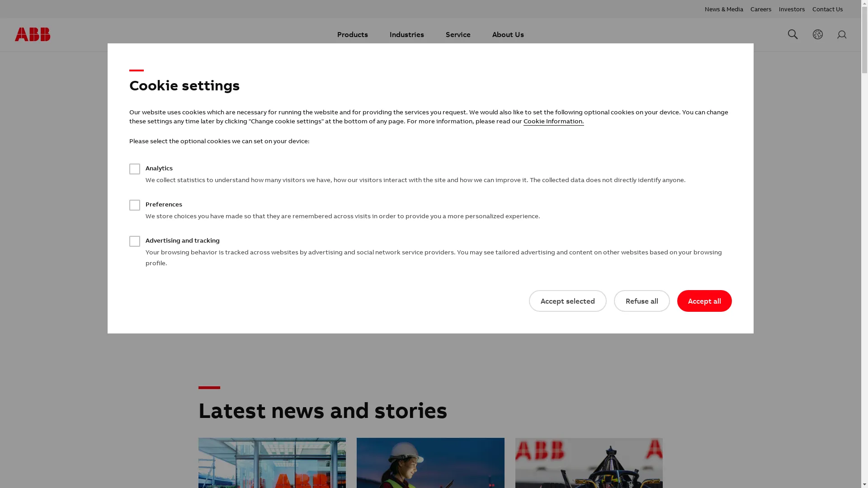Open the user account profile icon

841,35
